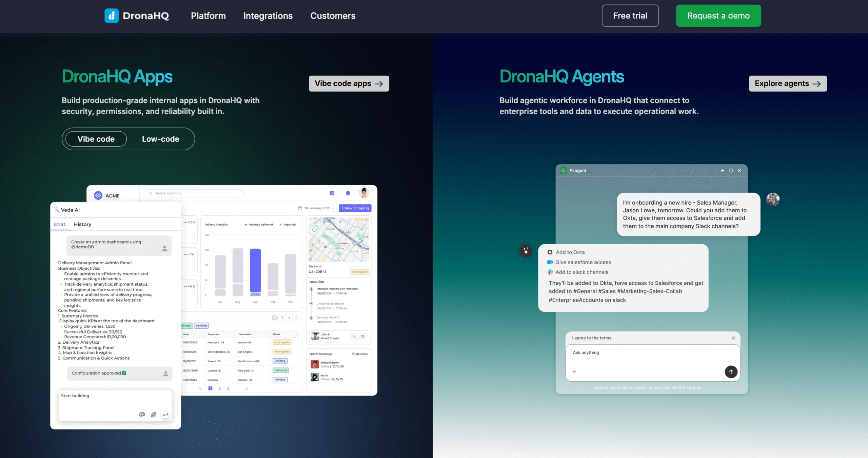
Task: Click the refresh icon in AI agent header
Action: (731, 170)
